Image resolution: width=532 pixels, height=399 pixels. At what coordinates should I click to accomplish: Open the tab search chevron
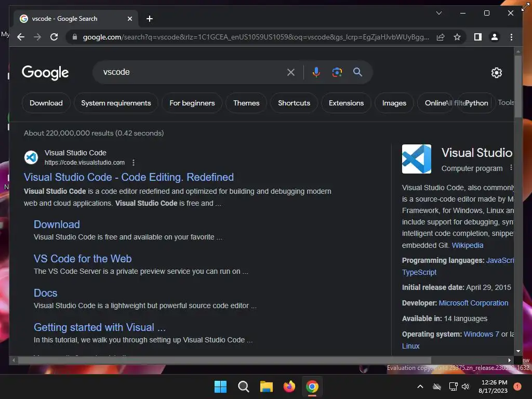[438, 13]
